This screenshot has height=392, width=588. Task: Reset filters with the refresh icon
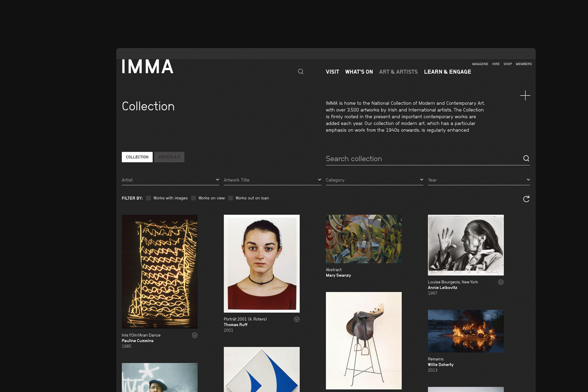pyautogui.click(x=526, y=199)
